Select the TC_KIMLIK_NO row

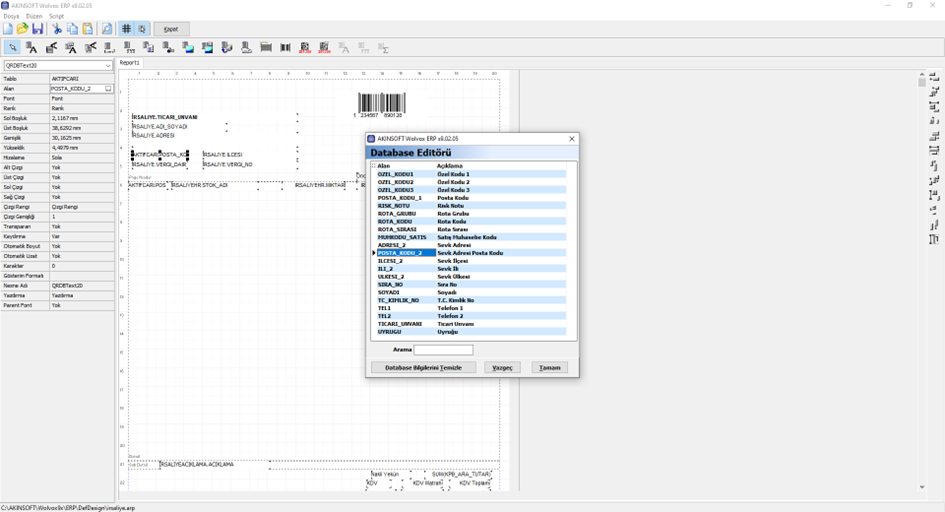click(471, 300)
